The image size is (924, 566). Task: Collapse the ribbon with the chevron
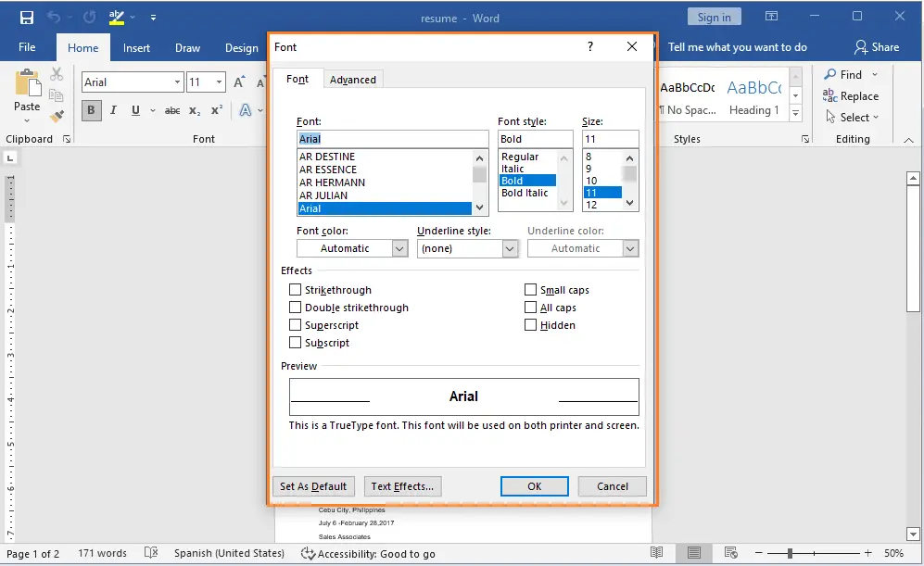point(908,140)
